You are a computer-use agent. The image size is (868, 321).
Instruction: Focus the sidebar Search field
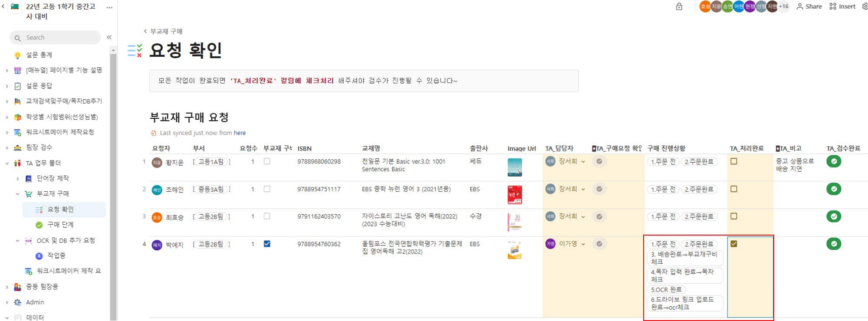55,38
